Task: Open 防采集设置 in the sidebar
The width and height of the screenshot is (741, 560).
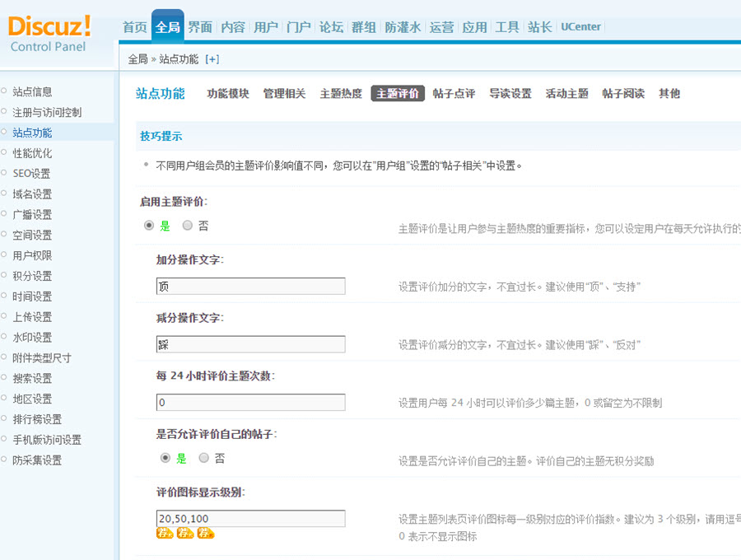Action: [x=37, y=460]
